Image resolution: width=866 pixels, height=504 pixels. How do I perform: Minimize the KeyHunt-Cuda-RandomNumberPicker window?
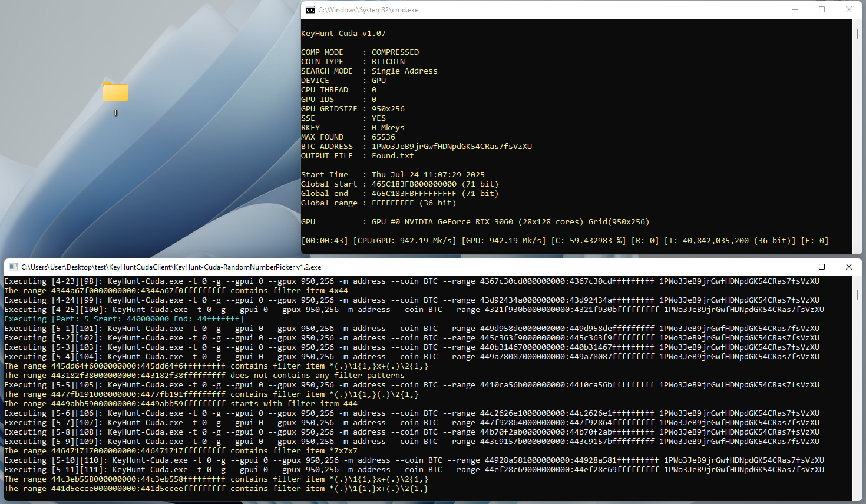(795, 267)
